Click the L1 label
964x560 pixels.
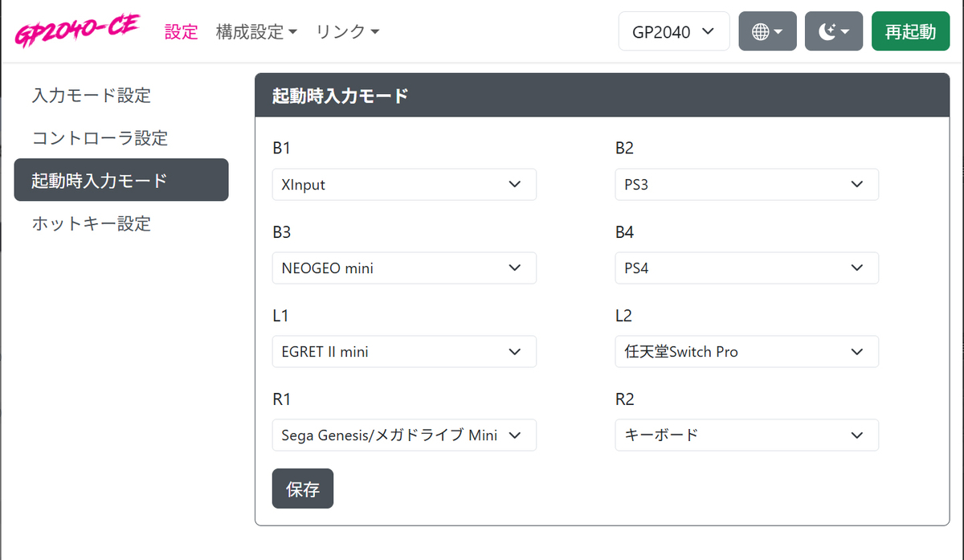pos(280,316)
